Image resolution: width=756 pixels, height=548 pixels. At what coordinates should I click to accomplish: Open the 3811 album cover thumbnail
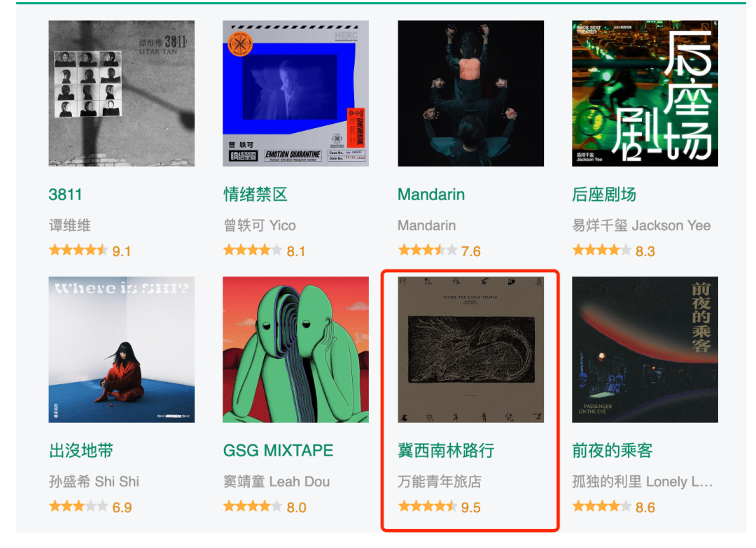pyautogui.click(x=122, y=94)
